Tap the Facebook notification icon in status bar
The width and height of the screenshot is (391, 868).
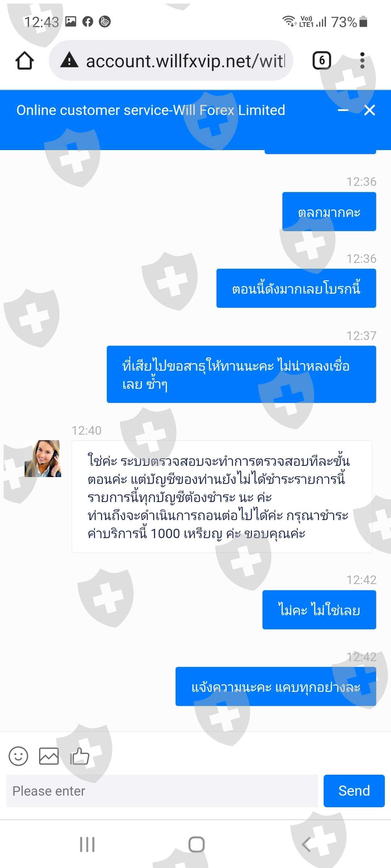88,22
